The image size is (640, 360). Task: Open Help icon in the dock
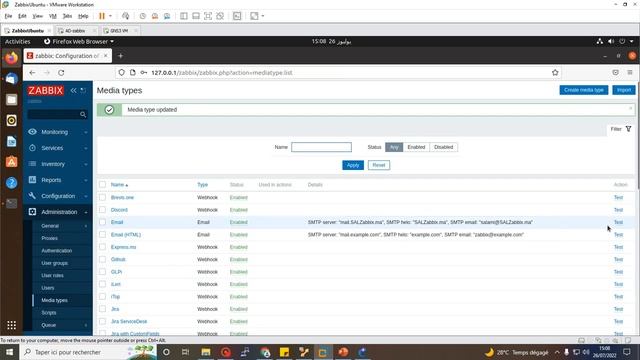(11, 182)
